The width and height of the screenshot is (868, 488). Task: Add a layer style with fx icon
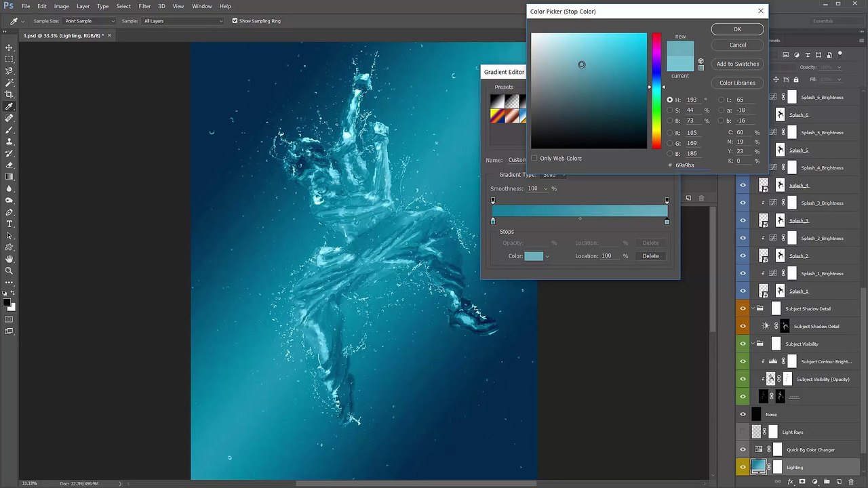(790, 482)
